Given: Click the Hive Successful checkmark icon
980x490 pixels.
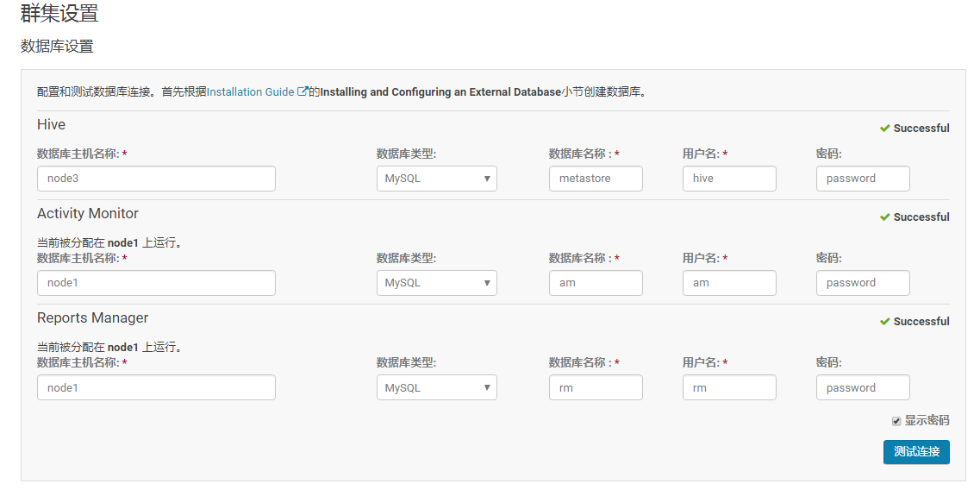Looking at the screenshot, I should point(884,128).
